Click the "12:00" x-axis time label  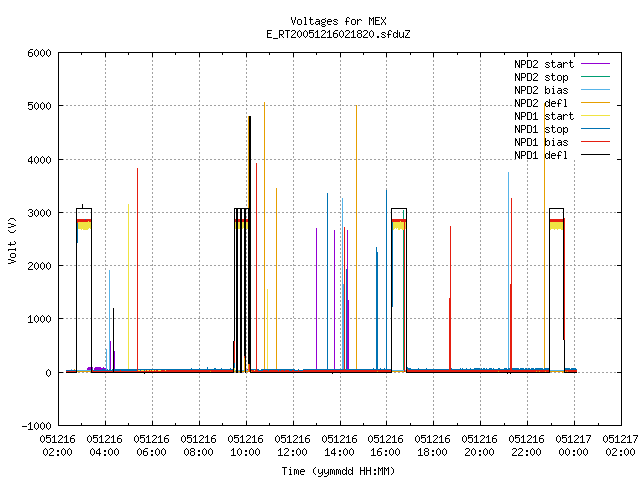[x=292, y=452]
